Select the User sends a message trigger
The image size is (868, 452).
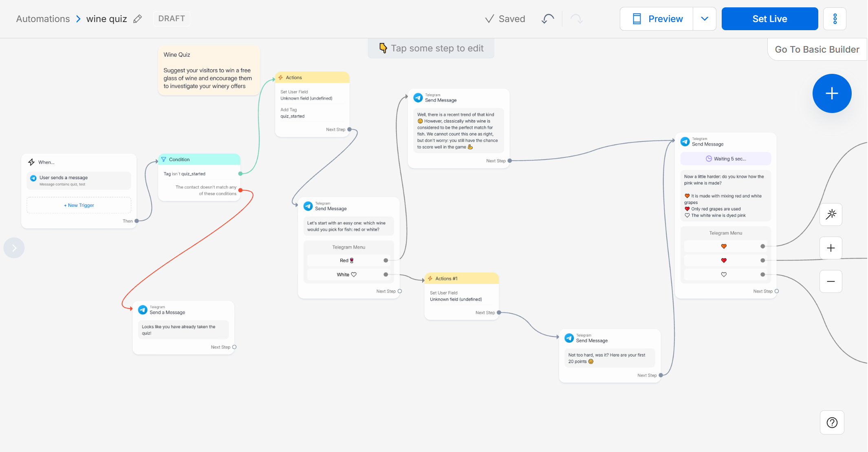pyautogui.click(x=79, y=180)
